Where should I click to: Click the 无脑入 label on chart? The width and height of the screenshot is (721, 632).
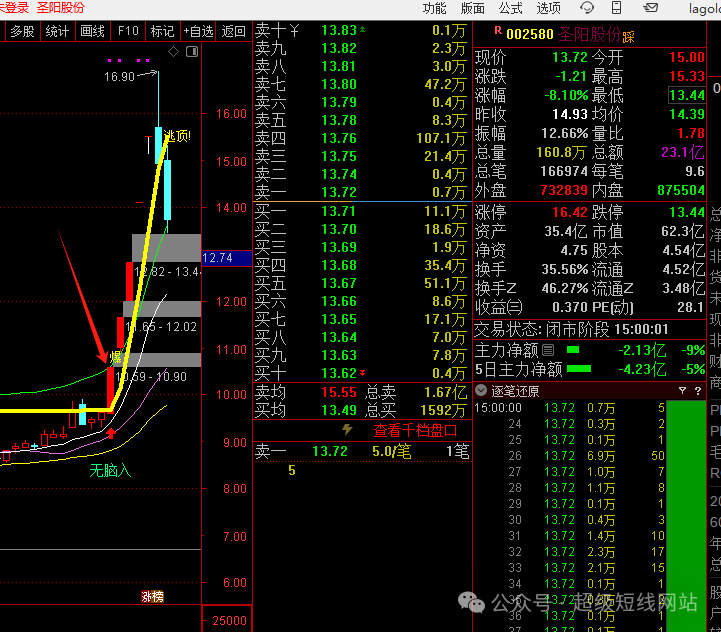[x=110, y=471]
